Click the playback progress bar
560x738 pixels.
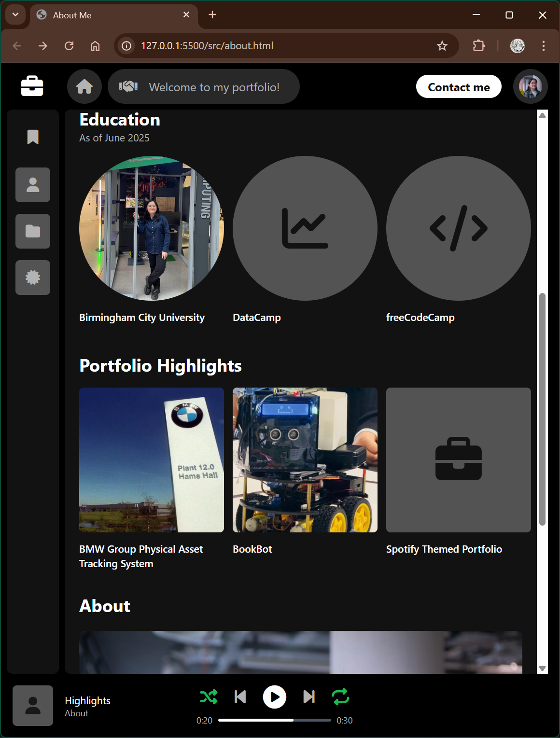point(274,720)
